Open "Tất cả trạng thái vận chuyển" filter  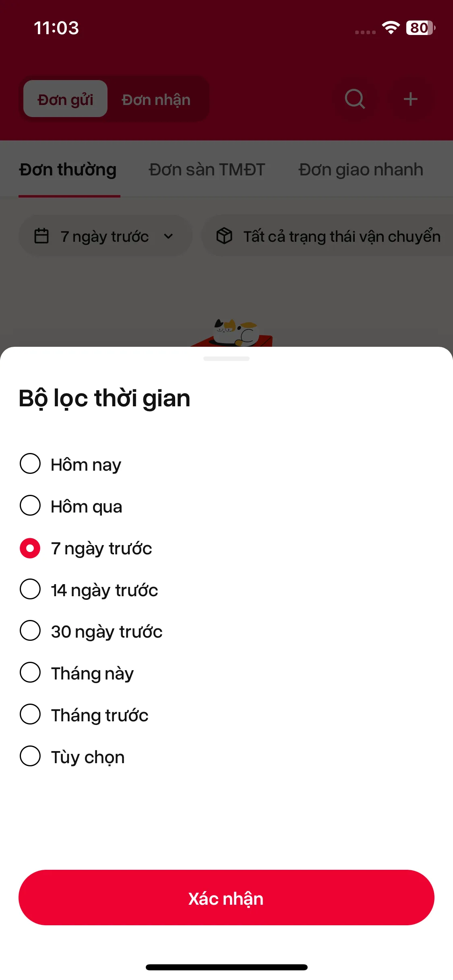[x=341, y=236]
